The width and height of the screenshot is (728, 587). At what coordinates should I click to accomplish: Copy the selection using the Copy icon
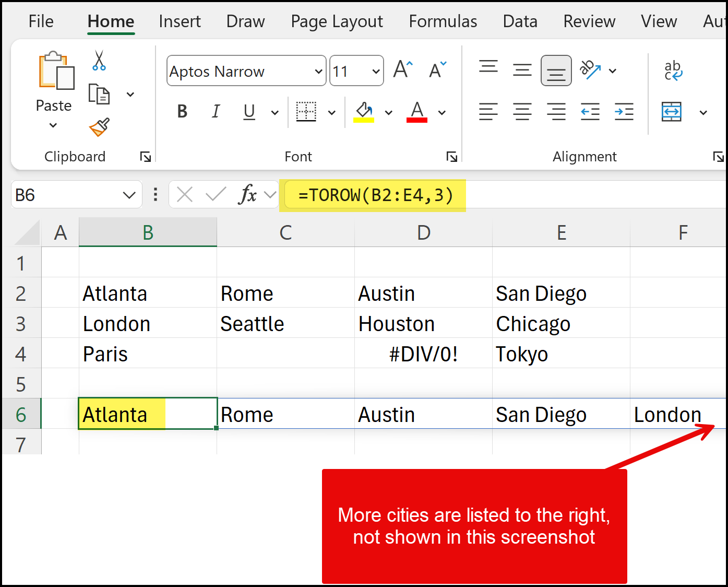click(x=99, y=95)
